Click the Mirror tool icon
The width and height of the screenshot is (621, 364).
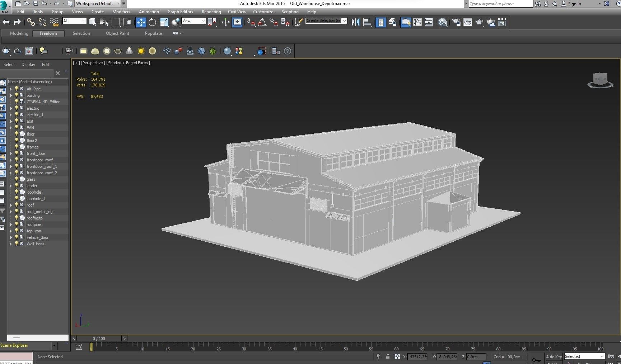pos(355,22)
